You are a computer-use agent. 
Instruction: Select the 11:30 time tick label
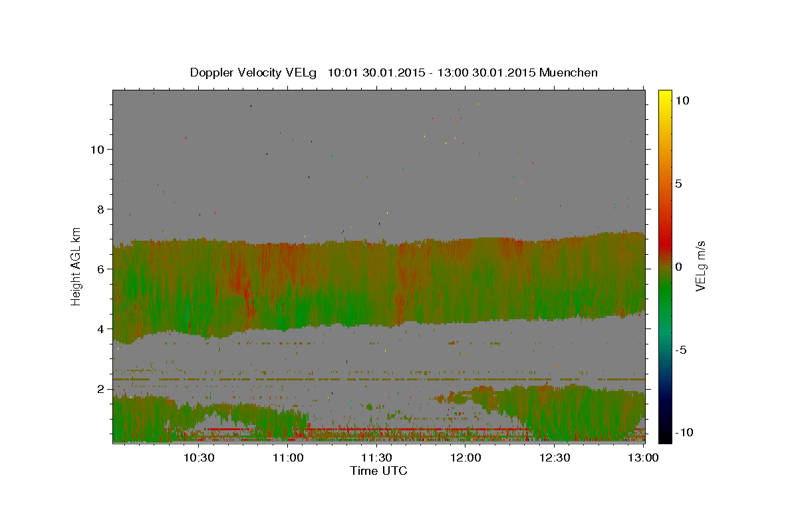pyautogui.click(x=376, y=458)
